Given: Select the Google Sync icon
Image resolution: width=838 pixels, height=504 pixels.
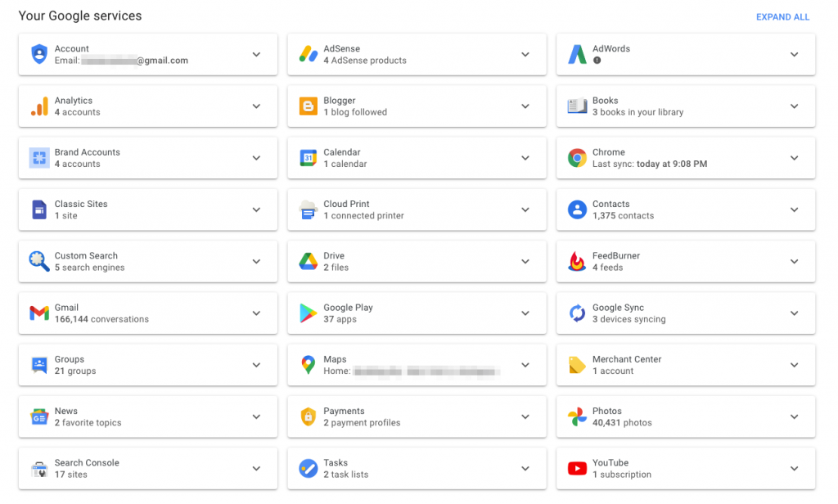Looking at the screenshot, I should click(x=577, y=313).
